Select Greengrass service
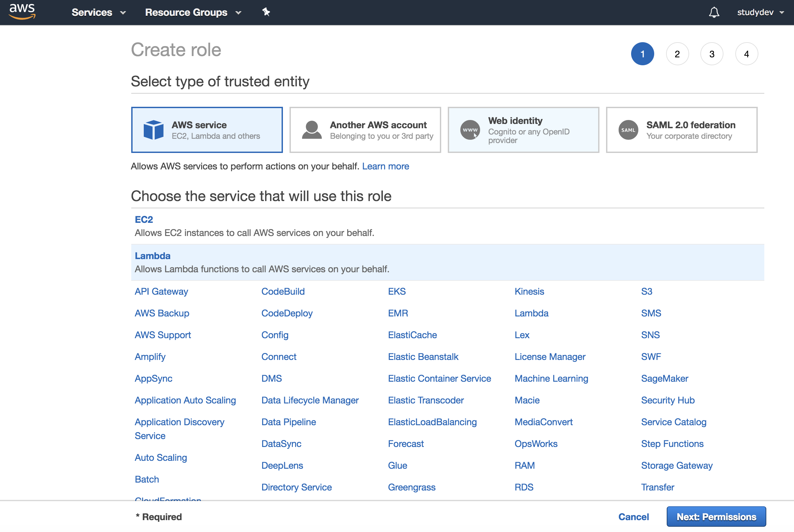Screen dimensions: 794x532 (412, 487)
